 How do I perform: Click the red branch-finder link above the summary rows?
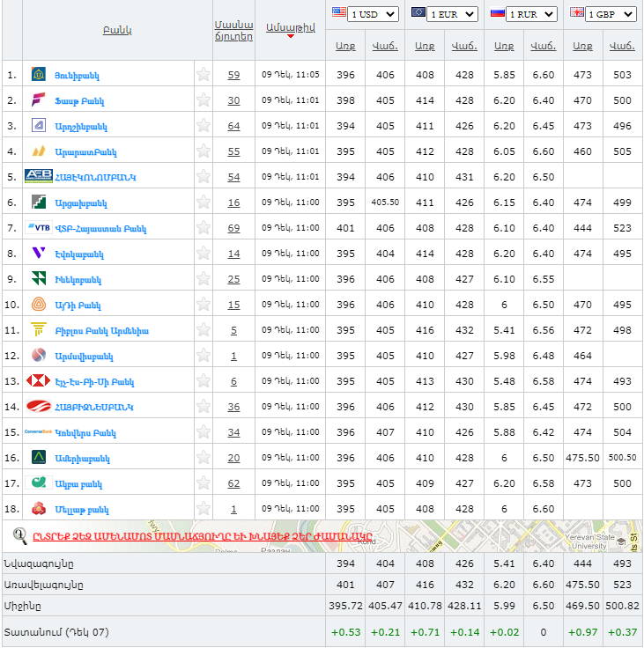pos(203,536)
